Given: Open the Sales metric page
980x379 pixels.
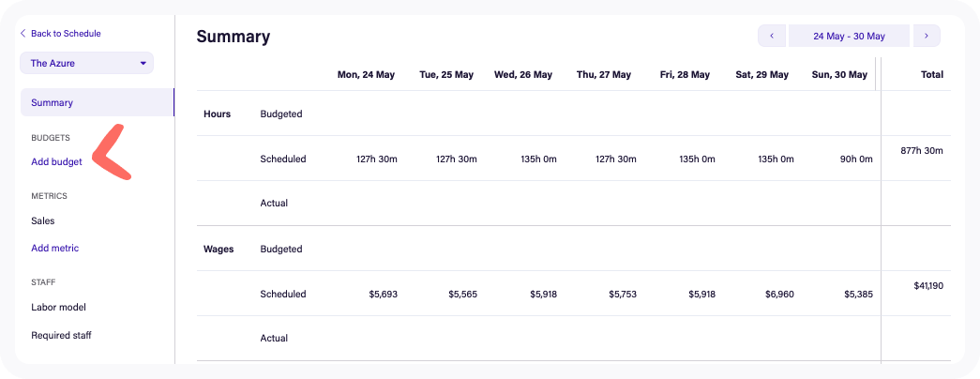Looking at the screenshot, I should pos(43,221).
